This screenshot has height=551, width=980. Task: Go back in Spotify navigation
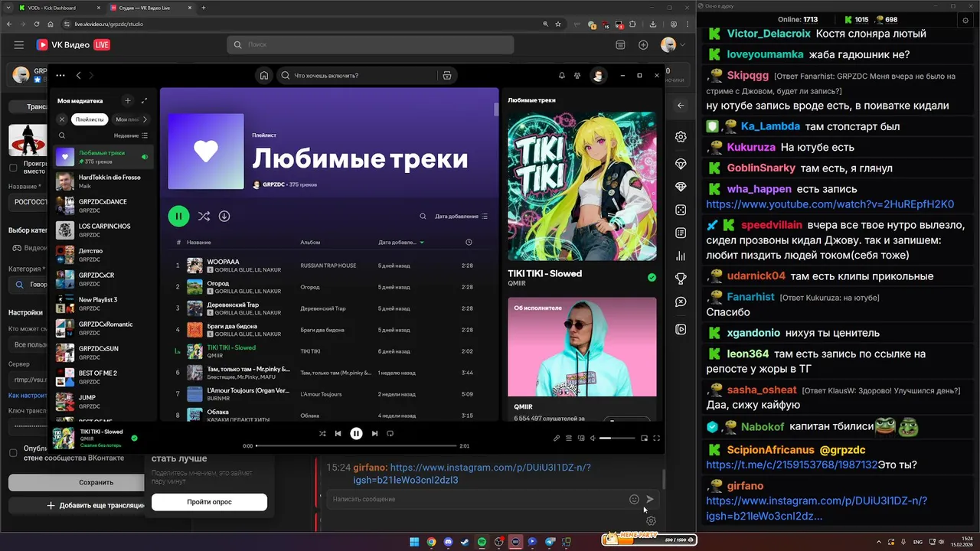tap(78, 76)
